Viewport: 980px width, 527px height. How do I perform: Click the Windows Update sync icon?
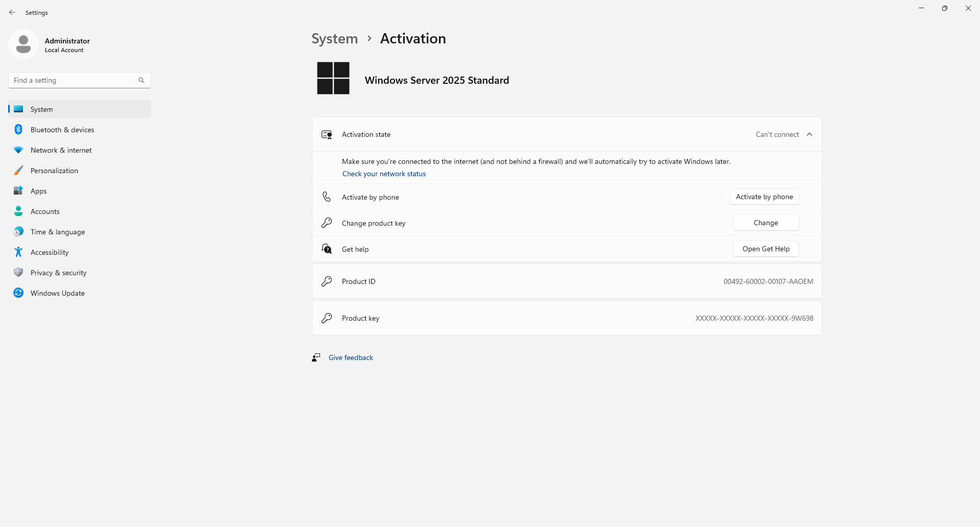pyautogui.click(x=18, y=293)
